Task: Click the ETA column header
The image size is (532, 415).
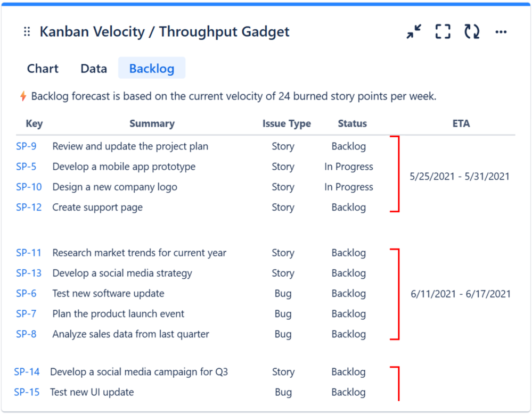Action: (461, 123)
